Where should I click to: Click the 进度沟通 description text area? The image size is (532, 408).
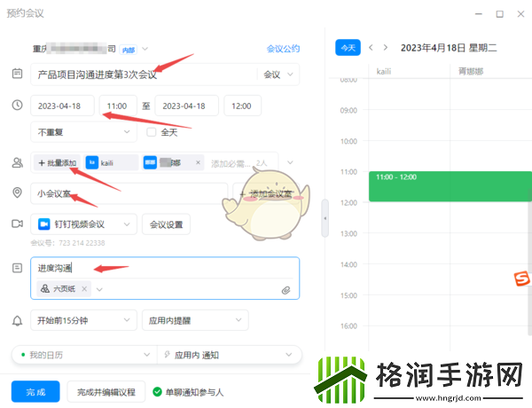[165, 268]
